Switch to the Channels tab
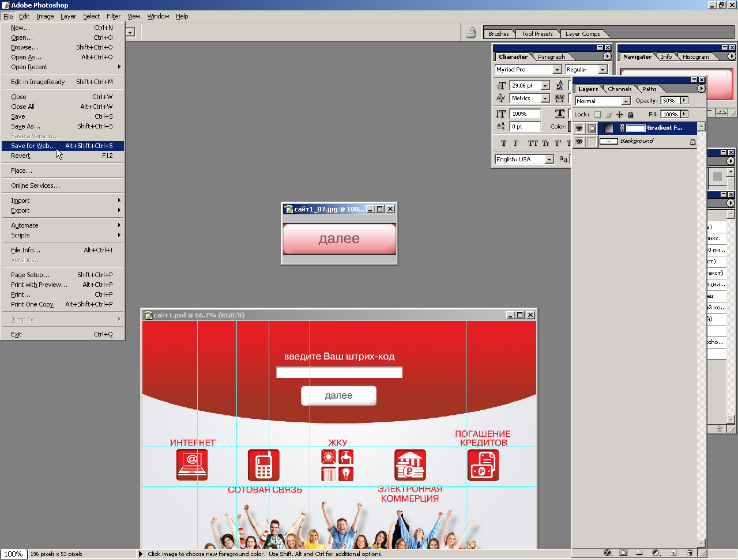The height and width of the screenshot is (560, 738). coord(620,89)
